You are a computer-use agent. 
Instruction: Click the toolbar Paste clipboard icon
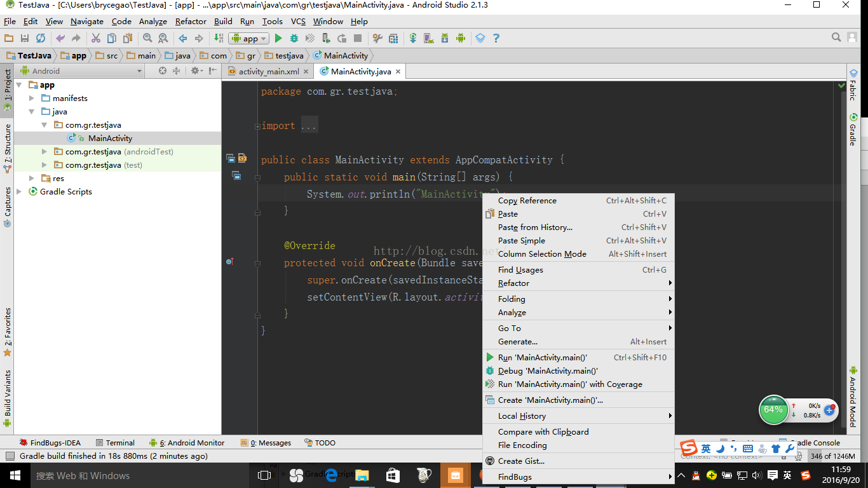[128, 38]
